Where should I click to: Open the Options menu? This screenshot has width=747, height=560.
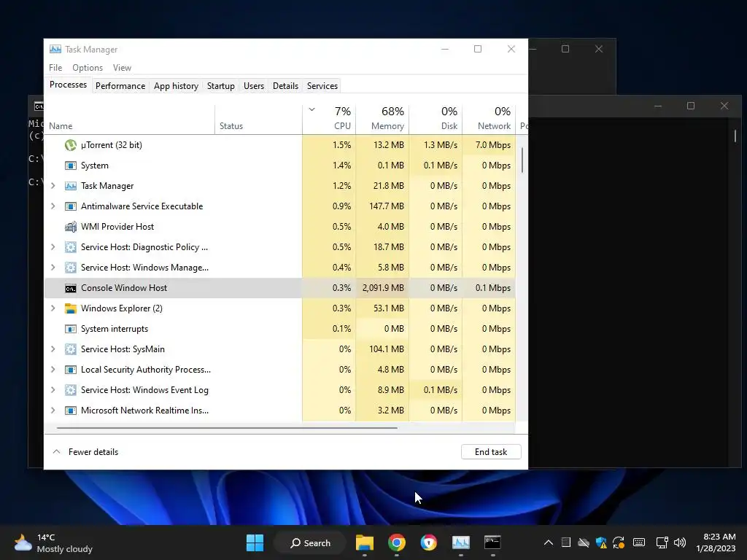pyautogui.click(x=88, y=68)
